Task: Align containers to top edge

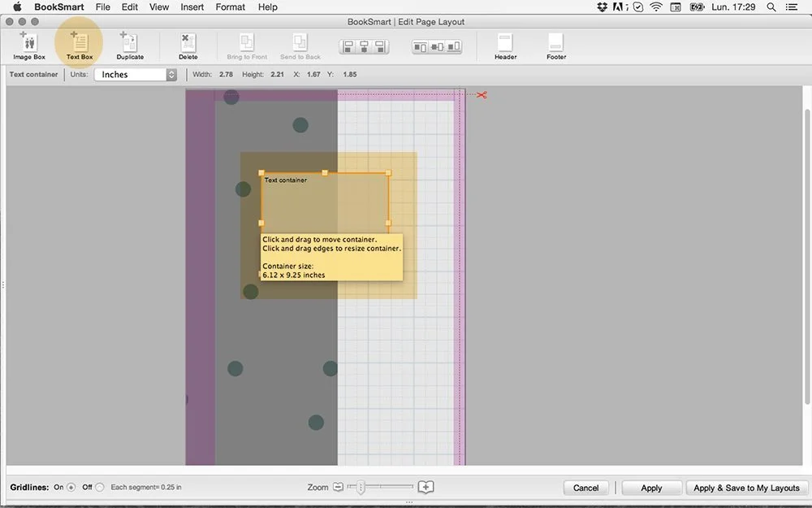Action: tap(420, 47)
